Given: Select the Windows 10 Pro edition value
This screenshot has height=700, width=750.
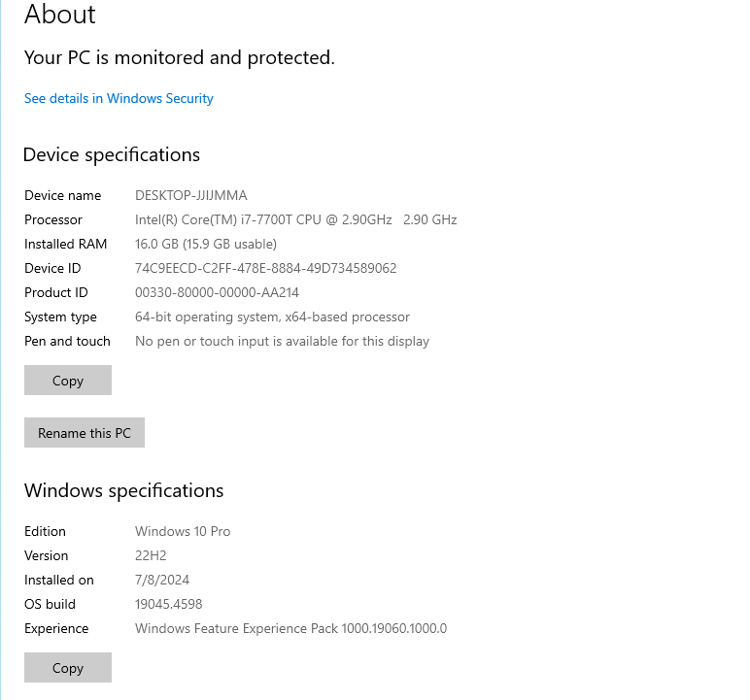Looking at the screenshot, I should (x=183, y=532).
